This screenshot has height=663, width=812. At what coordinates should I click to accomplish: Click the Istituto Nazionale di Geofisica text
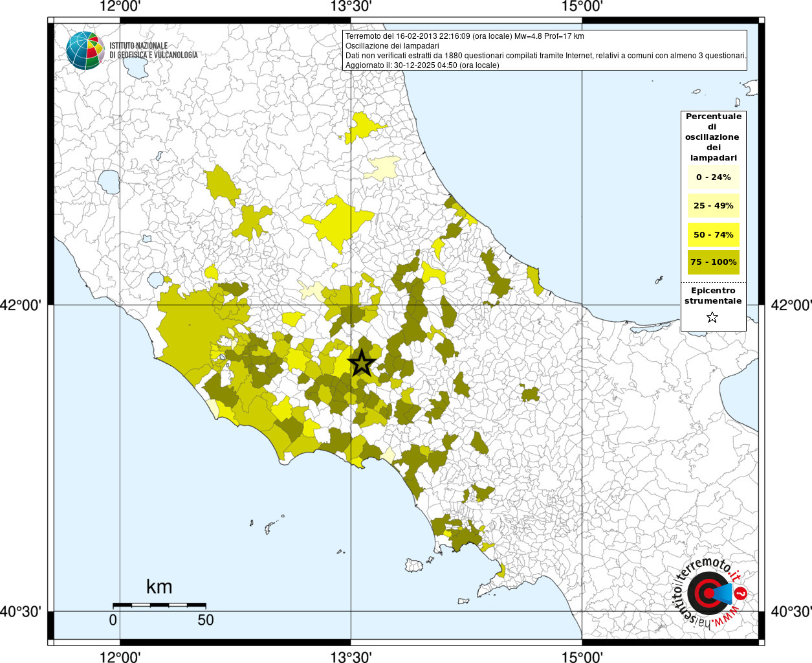click(x=153, y=51)
